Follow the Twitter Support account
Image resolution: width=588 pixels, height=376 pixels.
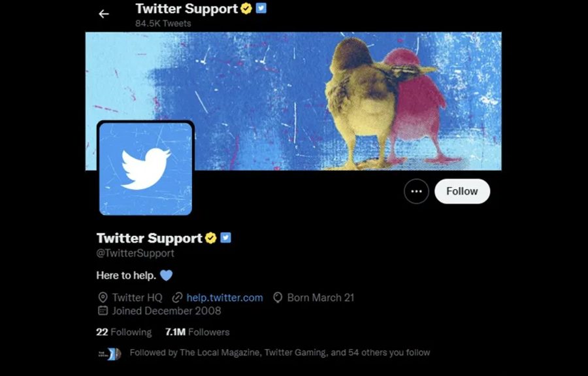[462, 192]
